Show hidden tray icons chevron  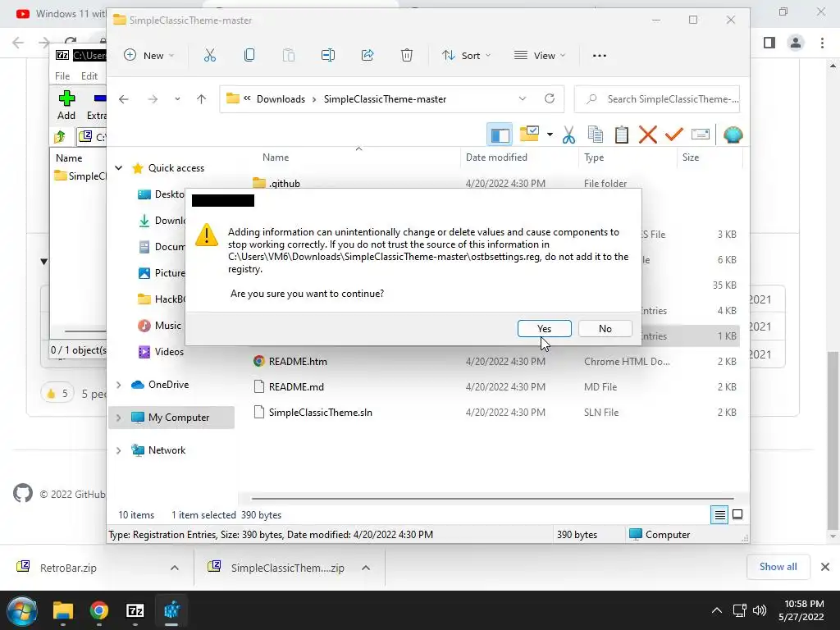click(x=716, y=610)
